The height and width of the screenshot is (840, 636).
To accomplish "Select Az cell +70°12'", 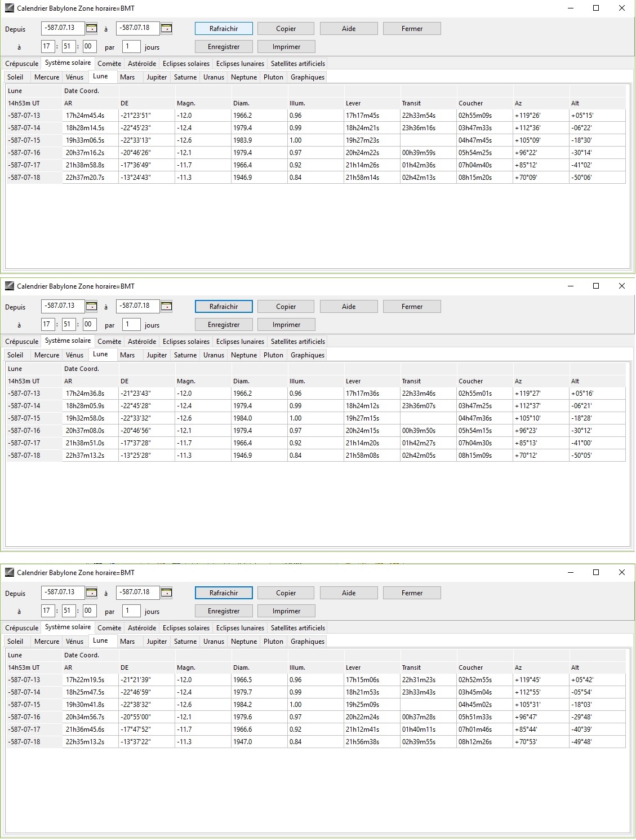I will [541, 456].
